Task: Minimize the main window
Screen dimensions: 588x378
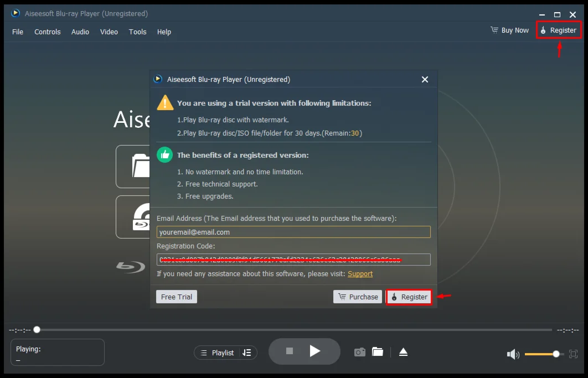Action: click(x=542, y=14)
